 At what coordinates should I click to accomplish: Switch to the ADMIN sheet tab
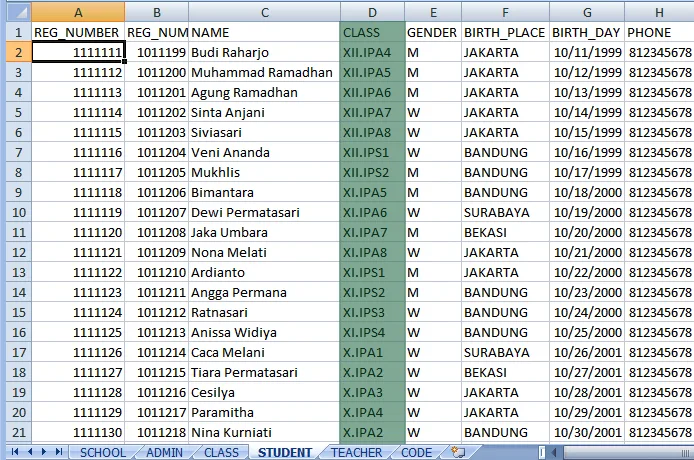pyautogui.click(x=164, y=452)
